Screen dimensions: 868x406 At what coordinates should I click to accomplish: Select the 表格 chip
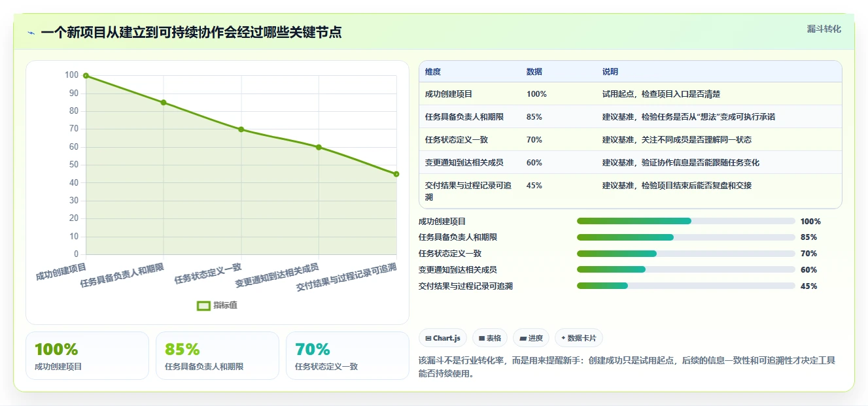coord(490,338)
